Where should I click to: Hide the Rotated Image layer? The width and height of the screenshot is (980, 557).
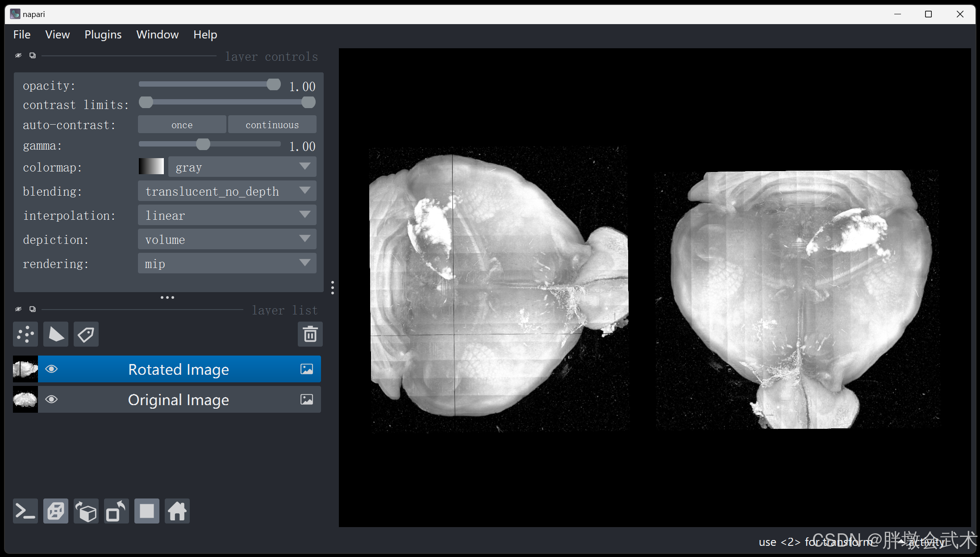52,369
